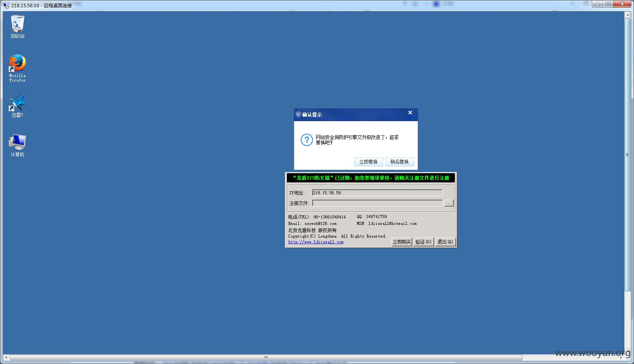Click the scroll left arrow of horizontal scrollbar
Image resolution: width=634 pixels, height=364 pixels.
(6, 357)
